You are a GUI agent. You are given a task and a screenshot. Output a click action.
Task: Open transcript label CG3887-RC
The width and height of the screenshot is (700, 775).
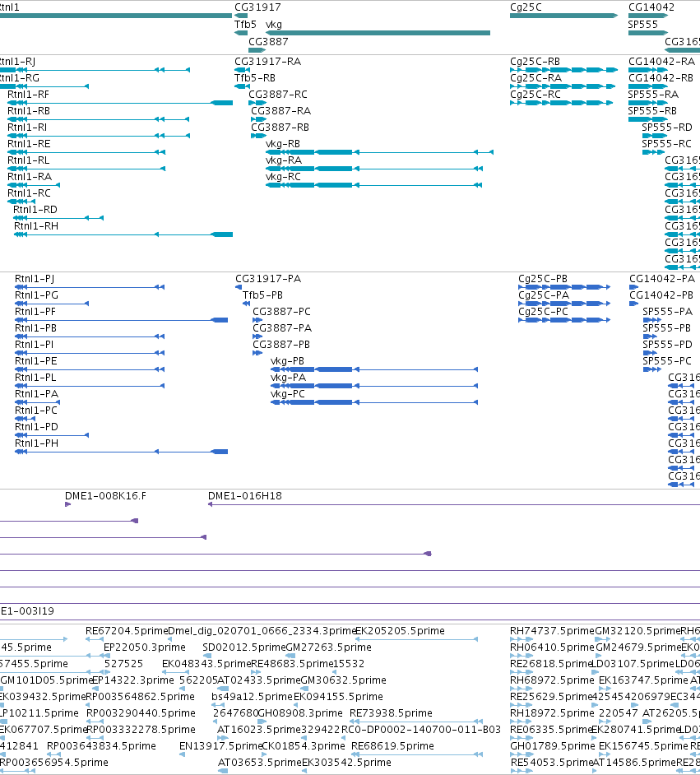pos(278,95)
